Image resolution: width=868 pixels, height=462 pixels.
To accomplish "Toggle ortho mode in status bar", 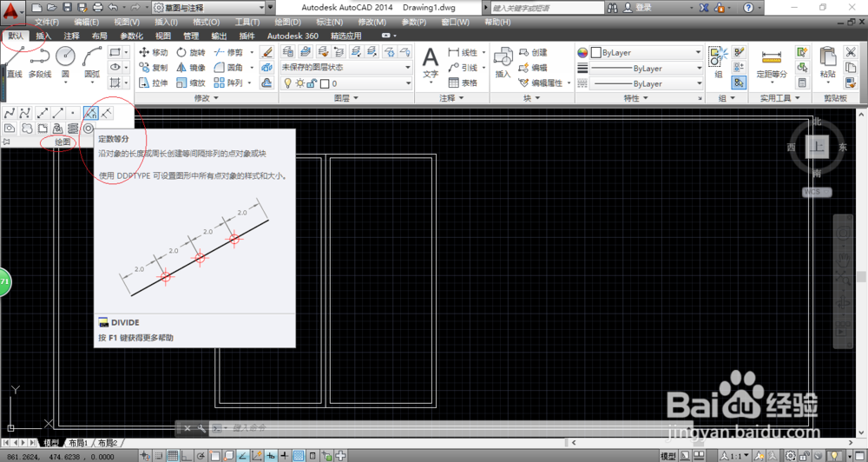I will [187, 456].
